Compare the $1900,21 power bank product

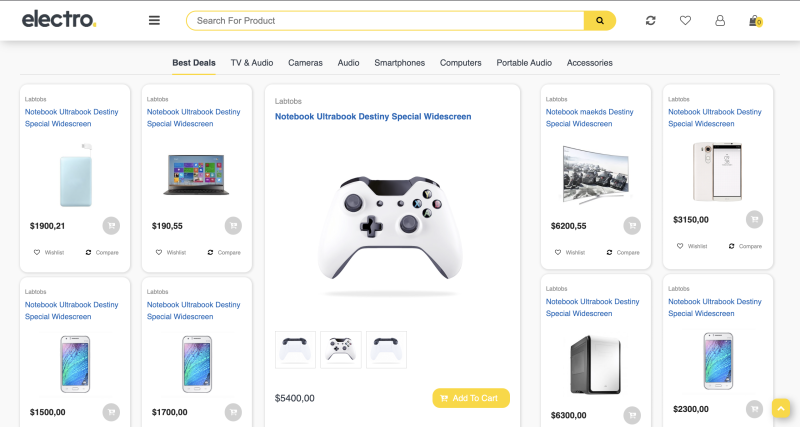(x=102, y=253)
